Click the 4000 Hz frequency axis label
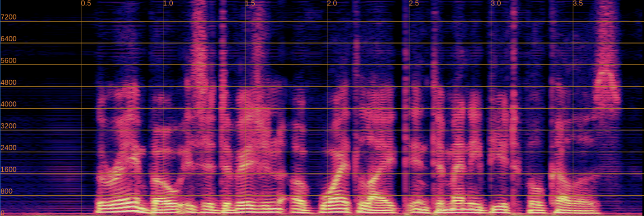 [9, 104]
